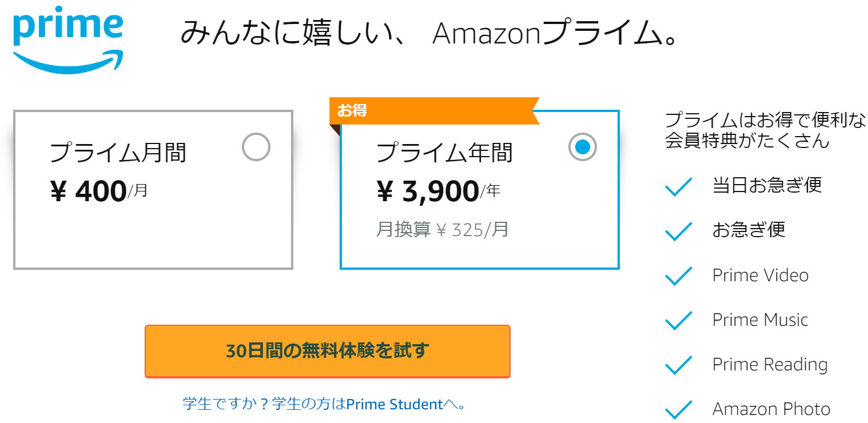Select the プライム月間 radio button
Viewport: 868px width, 423px height.
256,147
